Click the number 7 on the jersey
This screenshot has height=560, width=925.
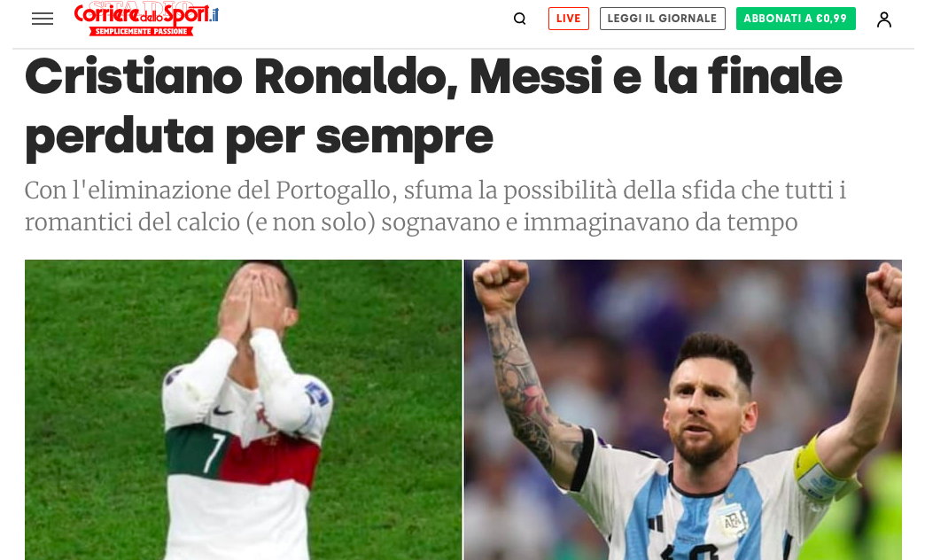[x=213, y=453]
